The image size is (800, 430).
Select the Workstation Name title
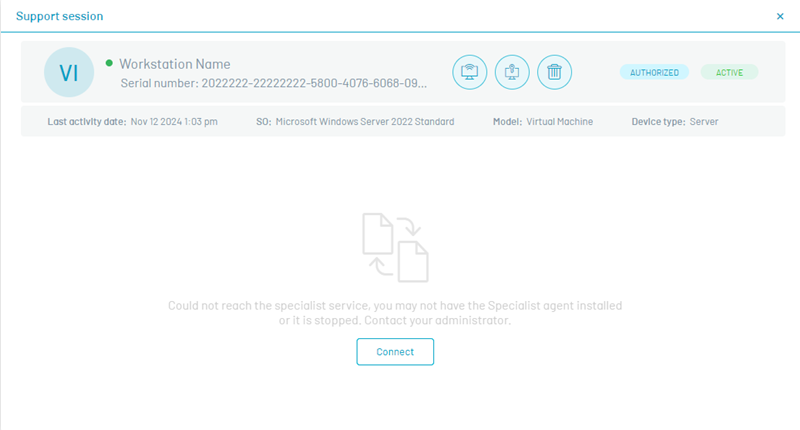click(x=174, y=64)
